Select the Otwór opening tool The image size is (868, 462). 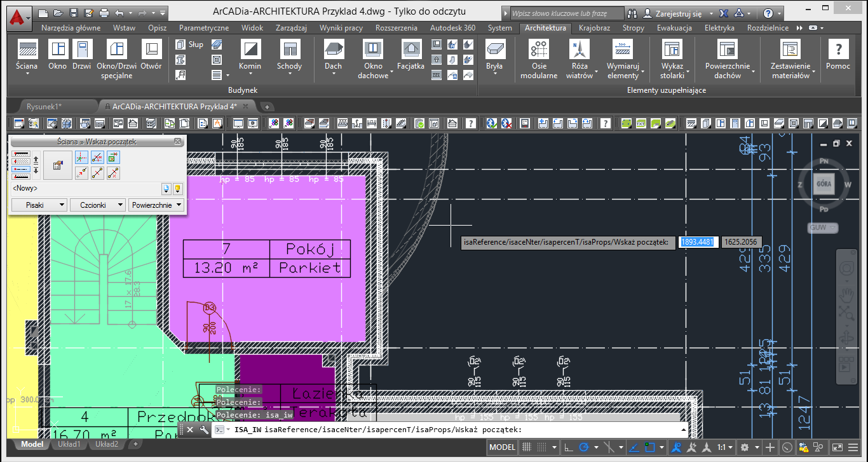pos(151,55)
